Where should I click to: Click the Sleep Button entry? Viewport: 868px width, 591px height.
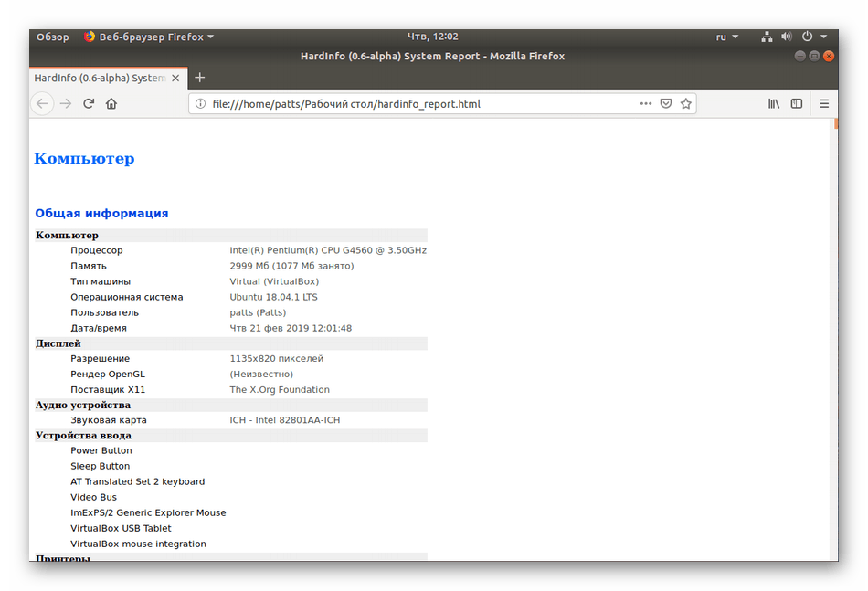click(x=100, y=465)
